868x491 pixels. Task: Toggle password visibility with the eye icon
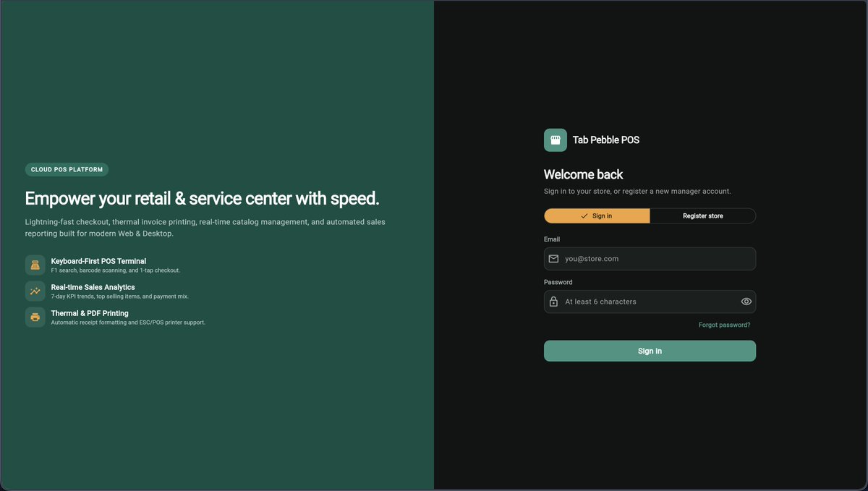(746, 302)
